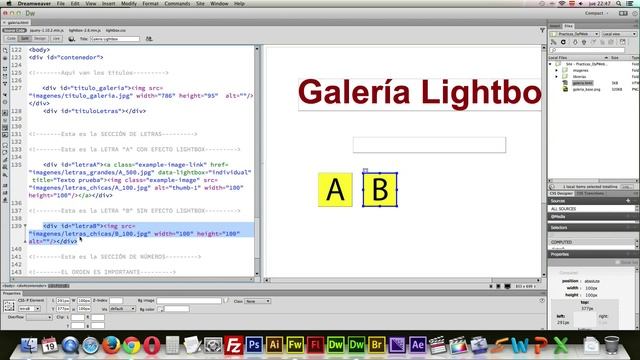
Task: Select letter A image in design view
Action: pyautogui.click(x=335, y=189)
